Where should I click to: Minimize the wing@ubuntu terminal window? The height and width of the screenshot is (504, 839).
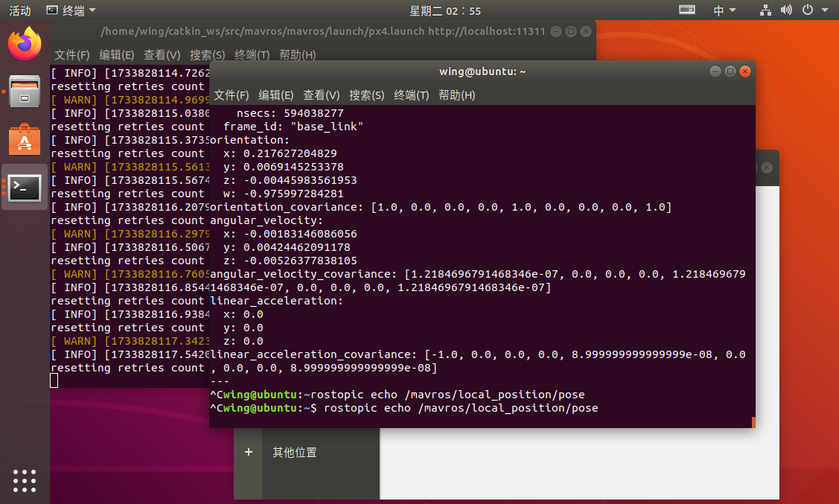click(715, 71)
